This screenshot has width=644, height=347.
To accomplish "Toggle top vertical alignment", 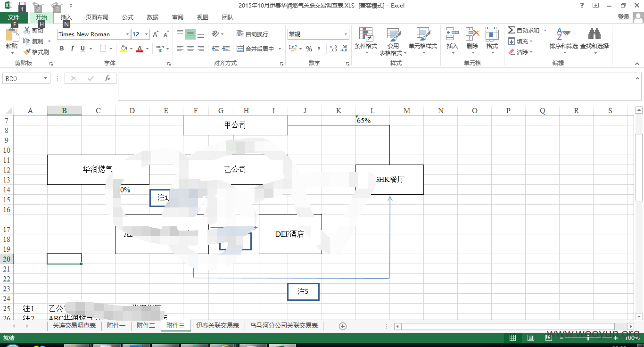I will 180,34.
